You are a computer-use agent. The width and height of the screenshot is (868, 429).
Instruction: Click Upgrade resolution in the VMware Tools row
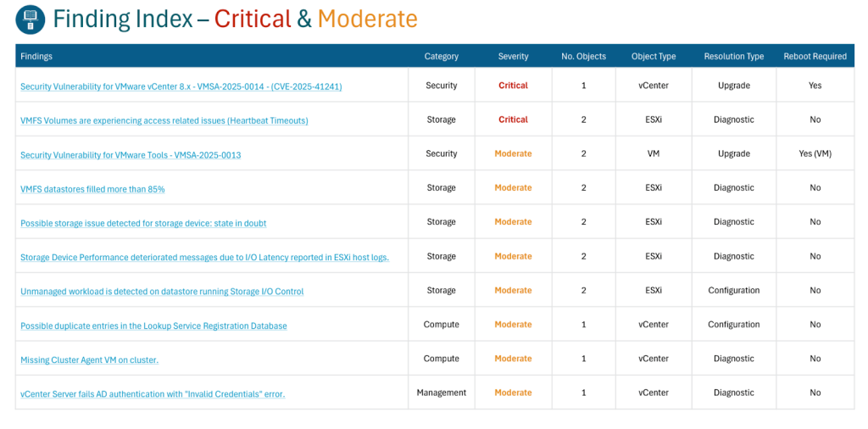(x=733, y=154)
